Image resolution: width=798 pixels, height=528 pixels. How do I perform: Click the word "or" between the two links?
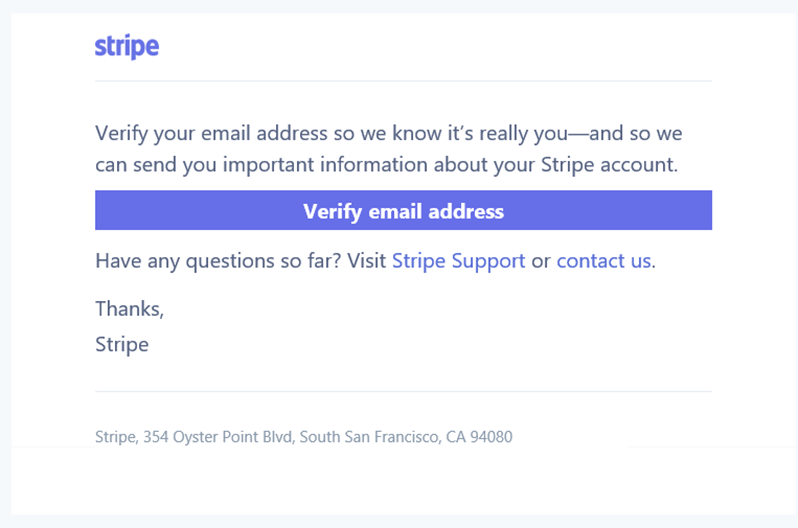[541, 261]
